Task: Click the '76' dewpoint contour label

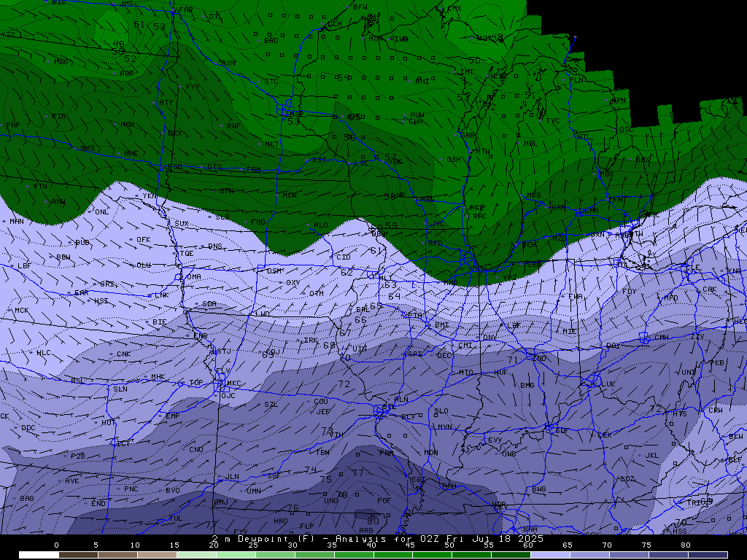Action: pos(293,508)
